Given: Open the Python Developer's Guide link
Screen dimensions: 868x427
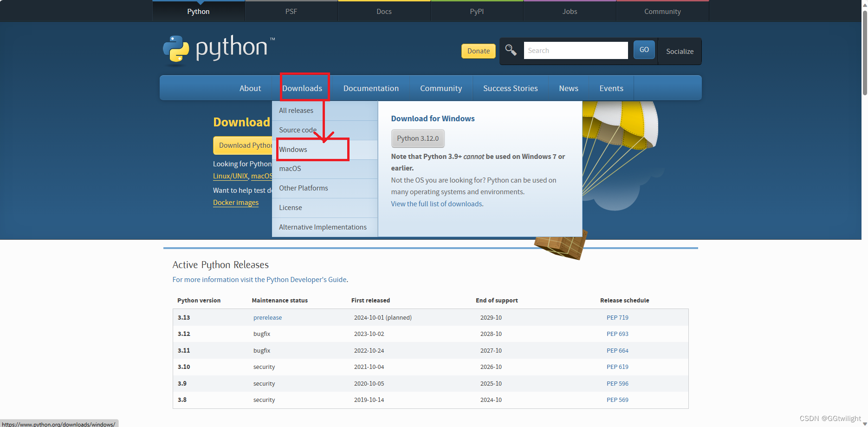Looking at the screenshot, I should click(260, 280).
